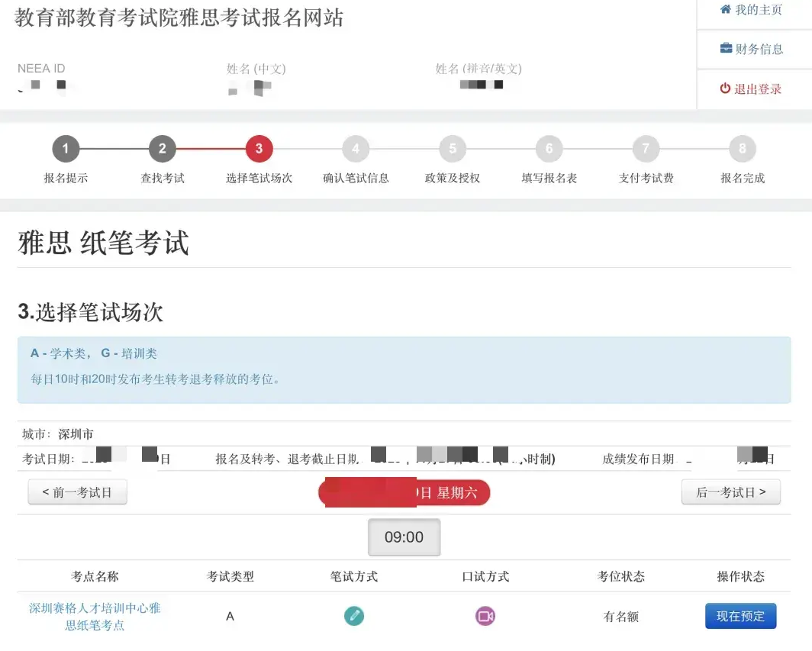This screenshot has height=651, width=812.
Task: Click the 操作状态 column header
Action: pyautogui.click(x=740, y=576)
